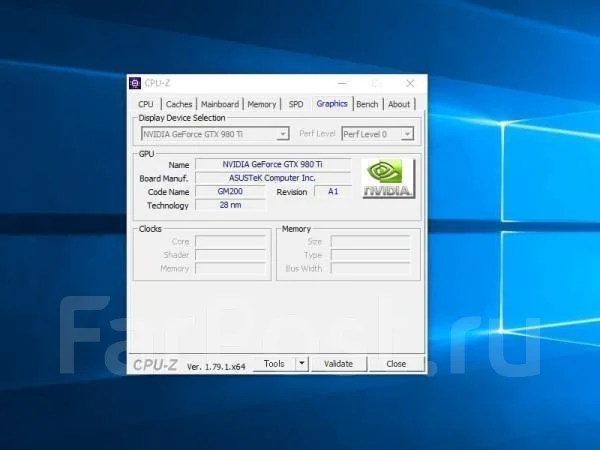Click the empty memory Size field

[x=370, y=241]
